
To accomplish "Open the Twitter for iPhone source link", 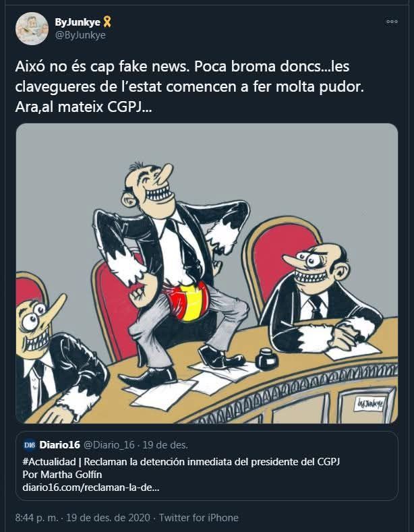I will coord(199,518).
